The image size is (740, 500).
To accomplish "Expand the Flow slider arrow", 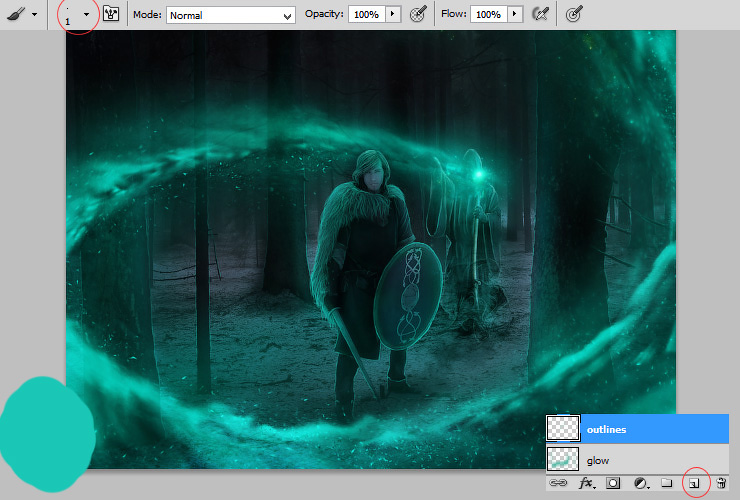I will point(515,15).
